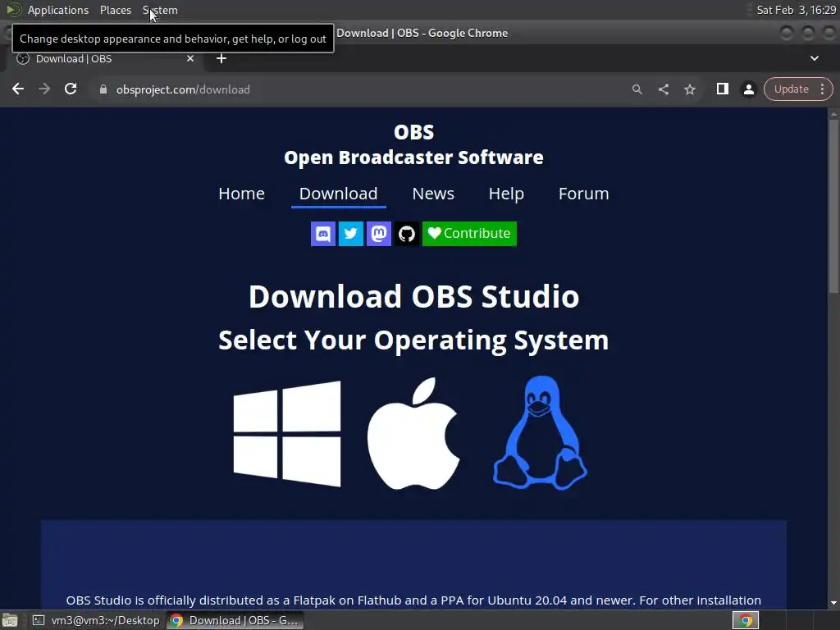
Task: Click the Chrome update three-dot menu icon
Action: 822,89
